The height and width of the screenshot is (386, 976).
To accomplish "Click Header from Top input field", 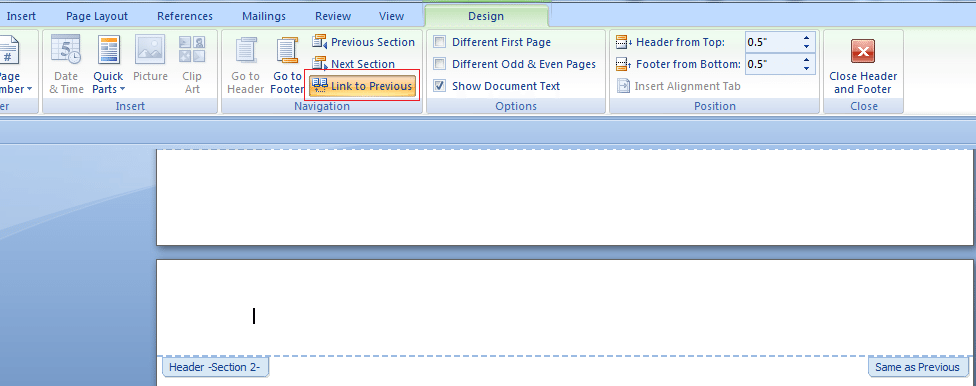I will click(x=772, y=42).
